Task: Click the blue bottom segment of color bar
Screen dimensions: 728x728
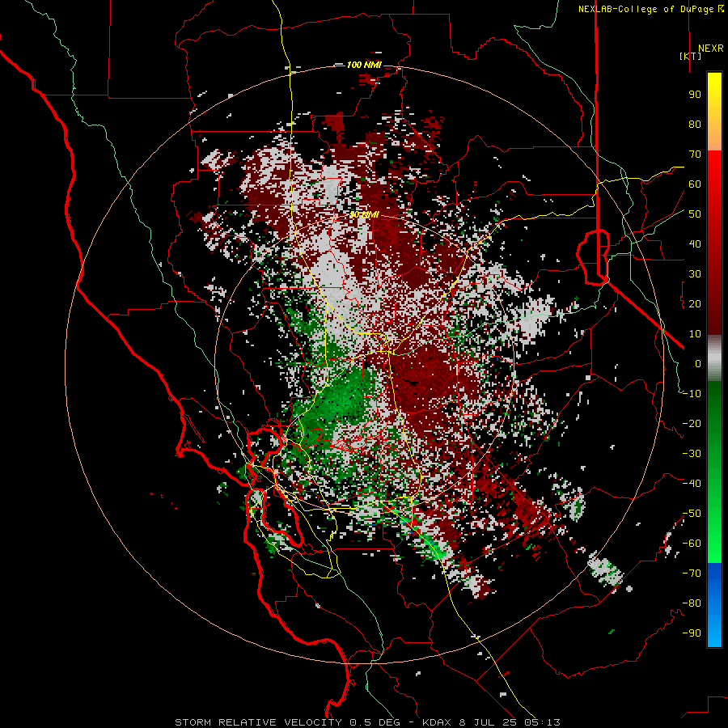Action: point(714,605)
